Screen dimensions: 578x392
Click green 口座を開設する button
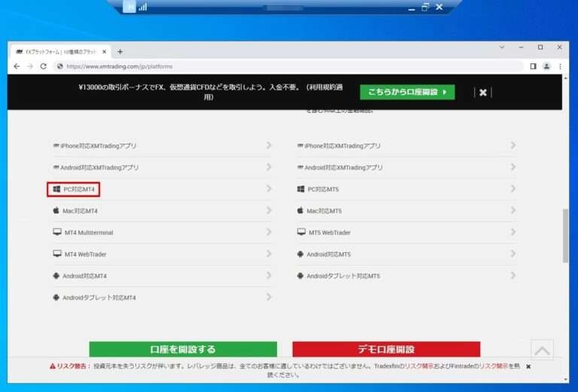tap(183, 349)
